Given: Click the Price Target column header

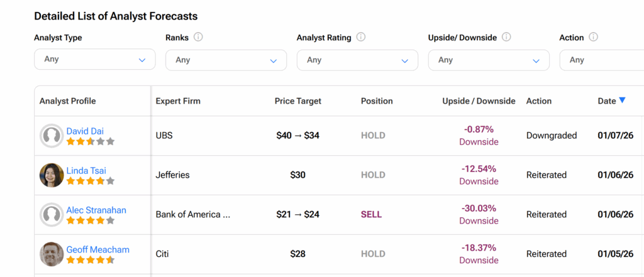Looking at the screenshot, I should point(297,101).
